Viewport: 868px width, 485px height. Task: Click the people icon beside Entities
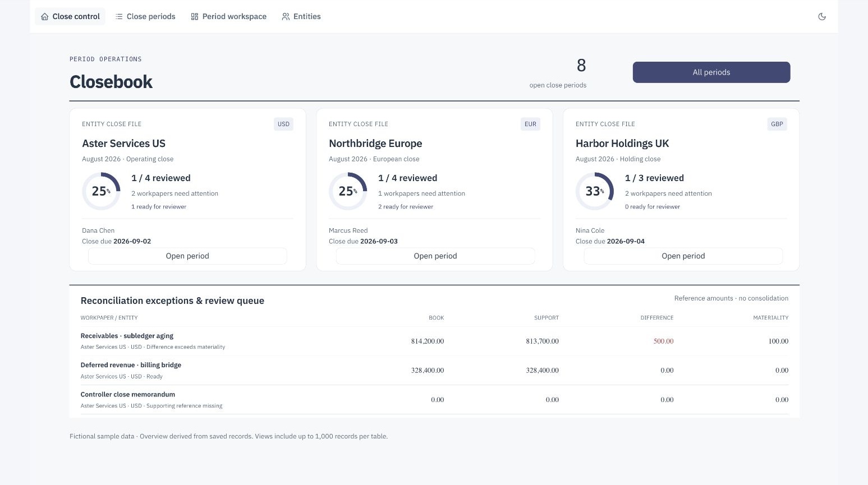point(286,17)
